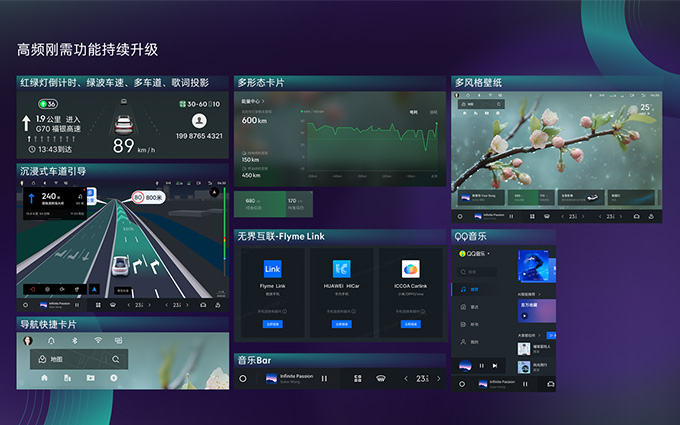Open app grid in wallpaper screen bottom bar
Viewport: 680px width, 425px height.
532,216
